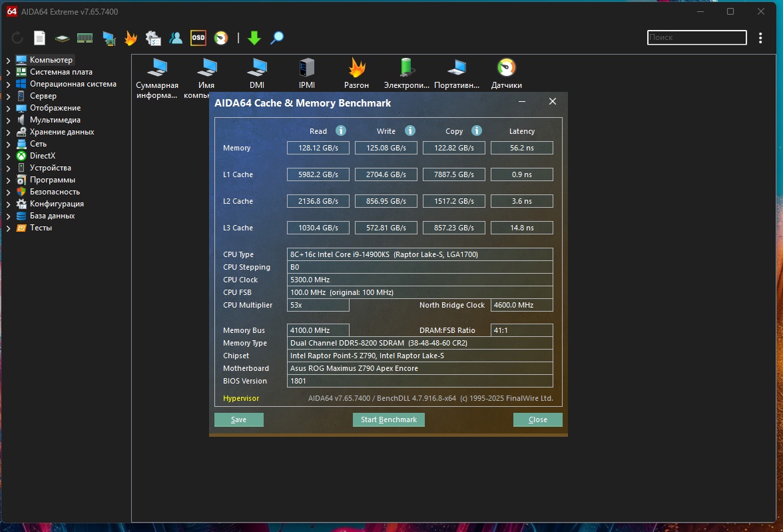Select База данных in the tree
Image resolution: width=783 pixels, height=532 pixels.
(x=52, y=216)
